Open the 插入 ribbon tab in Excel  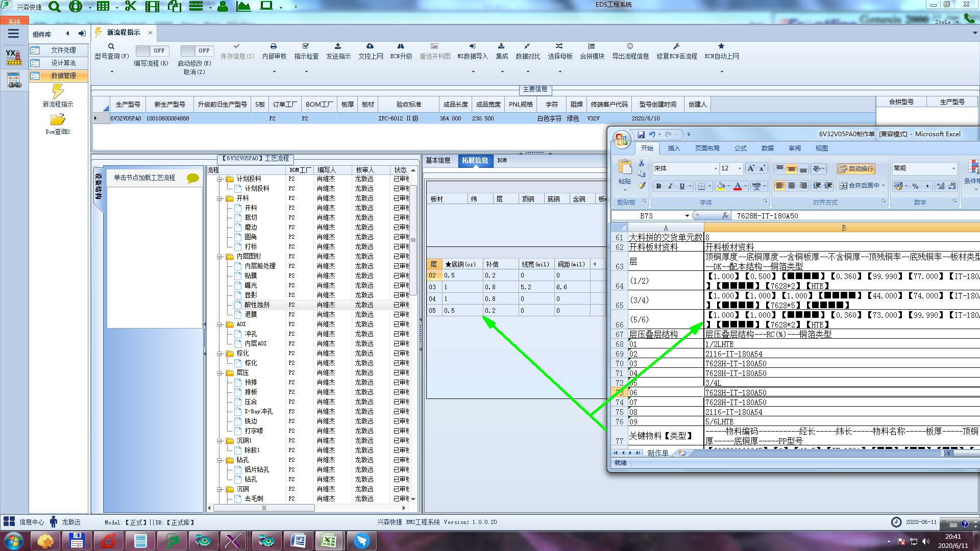674,148
